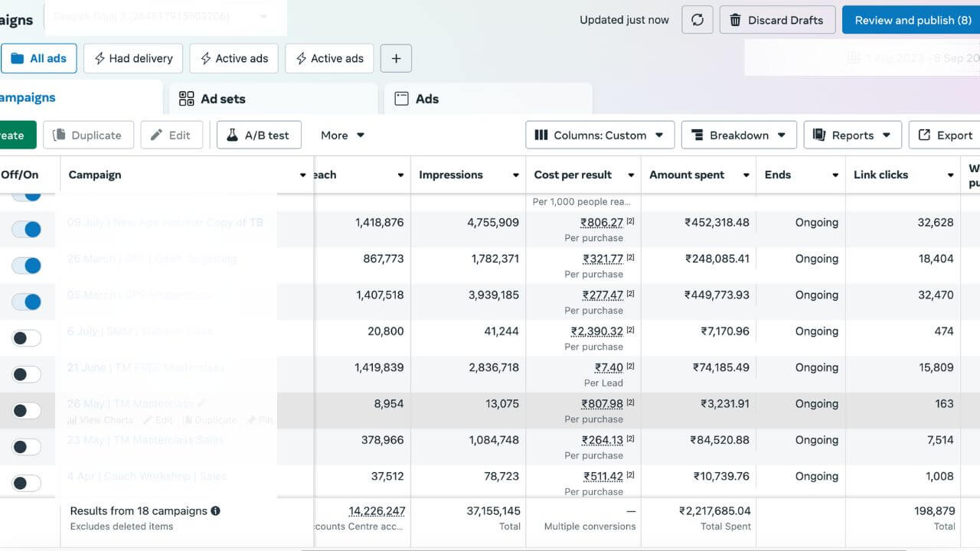Viewport: 980px width, 551px height.
Task: Click the ₹806.27 cost per result link
Action: [602, 223]
